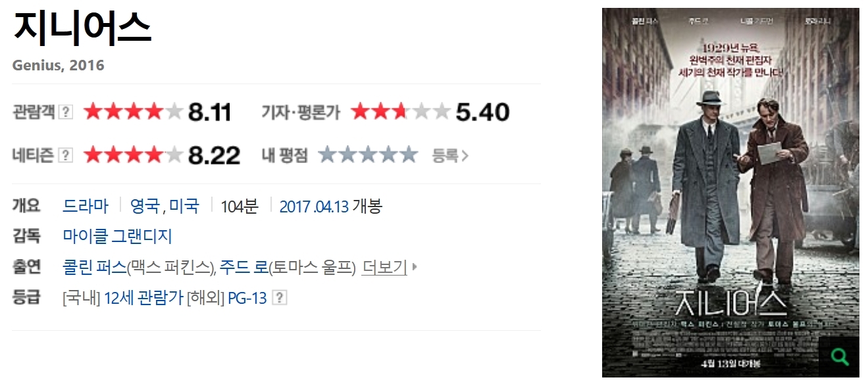Set my rating to five stars

click(408, 155)
